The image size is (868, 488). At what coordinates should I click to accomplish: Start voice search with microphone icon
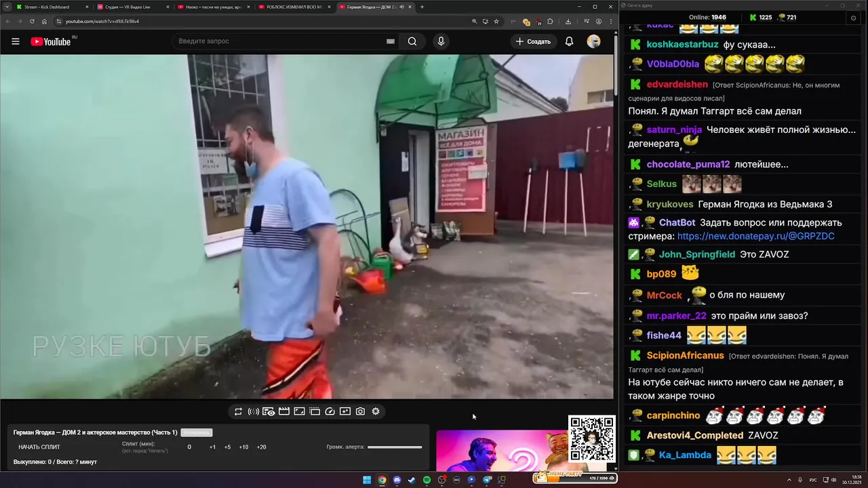[x=441, y=41]
